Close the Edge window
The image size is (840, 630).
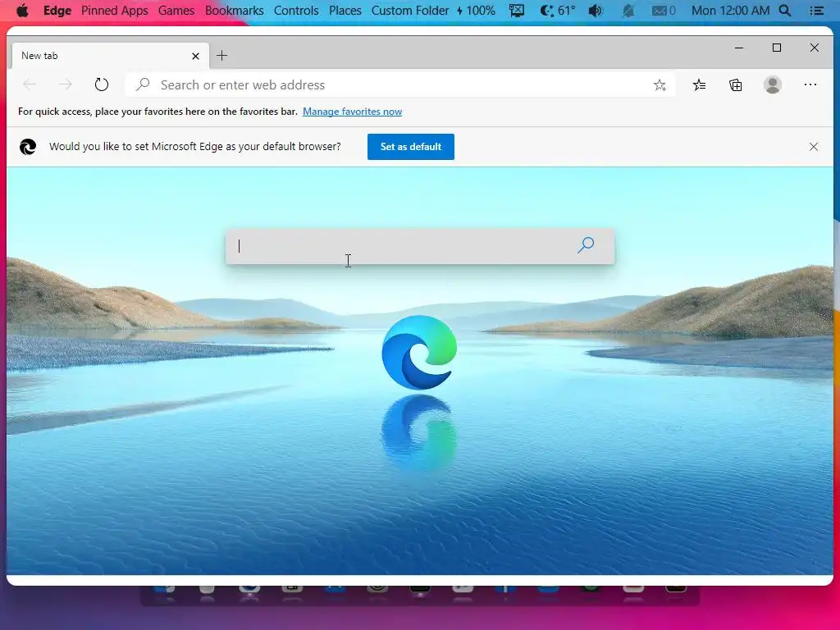[815, 48]
